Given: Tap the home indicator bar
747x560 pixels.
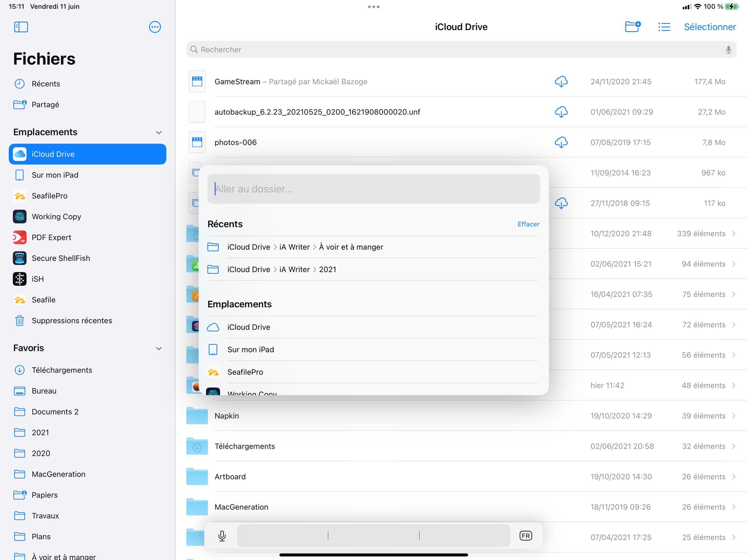Looking at the screenshot, I should click(373, 555).
